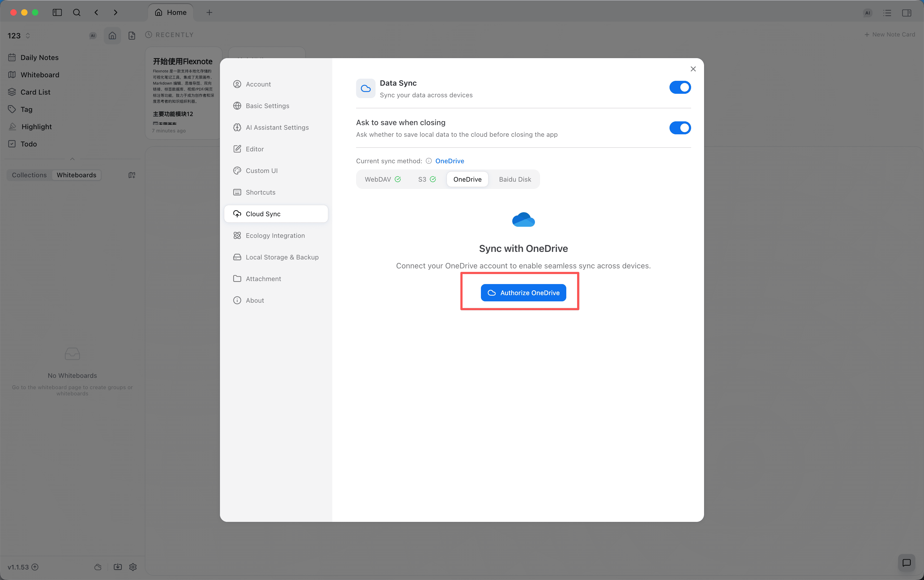
Task: Open the Home tab
Action: pos(170,13)
